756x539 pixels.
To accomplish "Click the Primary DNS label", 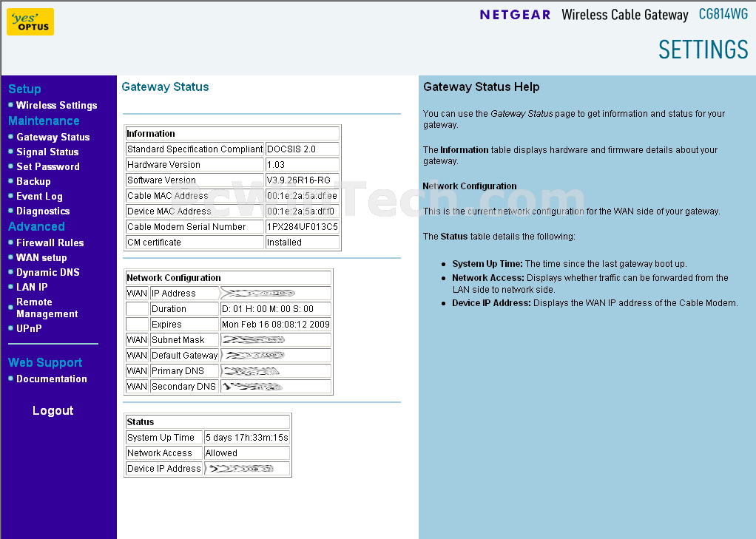I will click(178, 370).
